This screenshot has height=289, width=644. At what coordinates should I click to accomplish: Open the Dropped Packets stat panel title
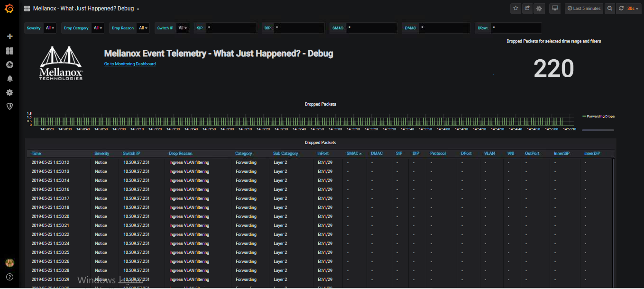[x=553, y=41]
